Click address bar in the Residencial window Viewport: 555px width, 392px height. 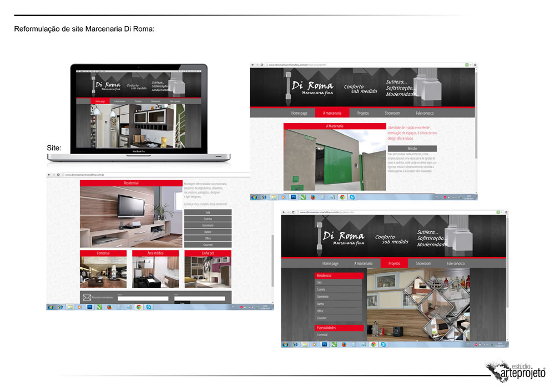[156, 175]
